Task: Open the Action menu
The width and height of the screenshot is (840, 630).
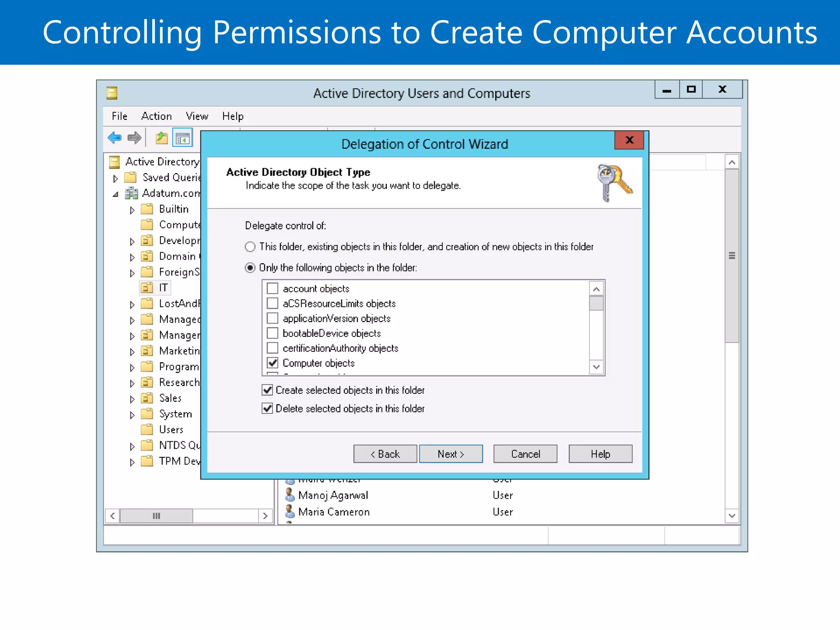Action: pos(156,116)
